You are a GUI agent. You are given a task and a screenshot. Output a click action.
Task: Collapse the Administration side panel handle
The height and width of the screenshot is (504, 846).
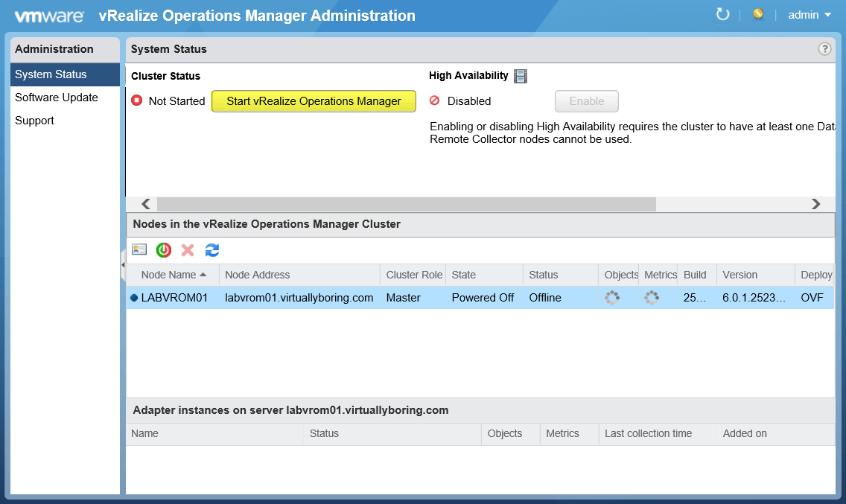point(123,265)
